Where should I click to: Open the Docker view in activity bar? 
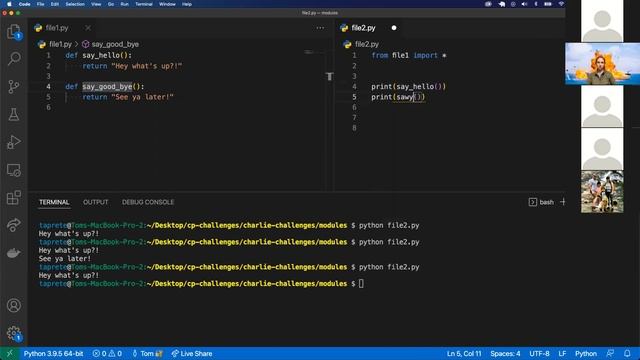pyautogui.click(x=14, y=253)
